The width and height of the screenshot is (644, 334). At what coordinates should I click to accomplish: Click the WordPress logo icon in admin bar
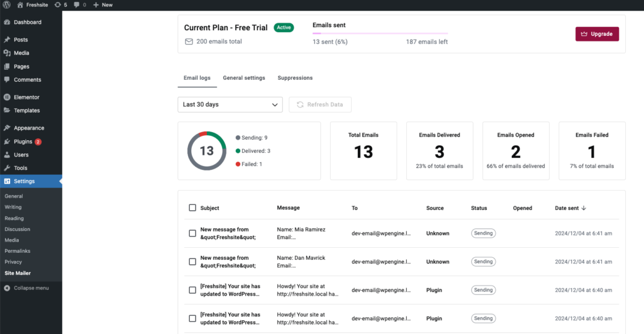tap(7, 5)
